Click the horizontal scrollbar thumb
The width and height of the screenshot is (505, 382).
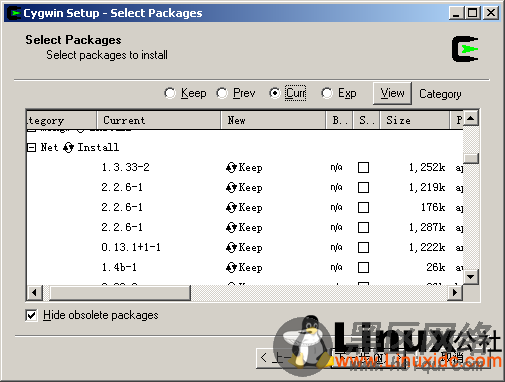(120, 293)
